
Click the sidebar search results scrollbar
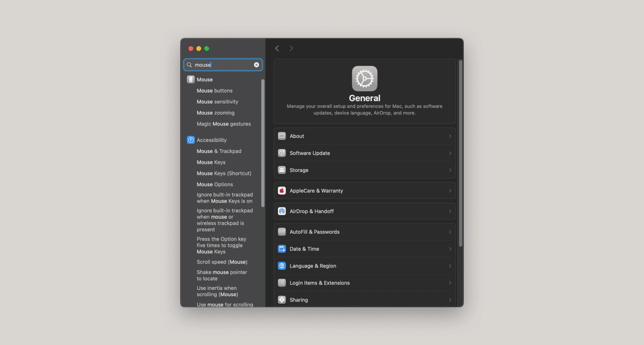point(263,143)
